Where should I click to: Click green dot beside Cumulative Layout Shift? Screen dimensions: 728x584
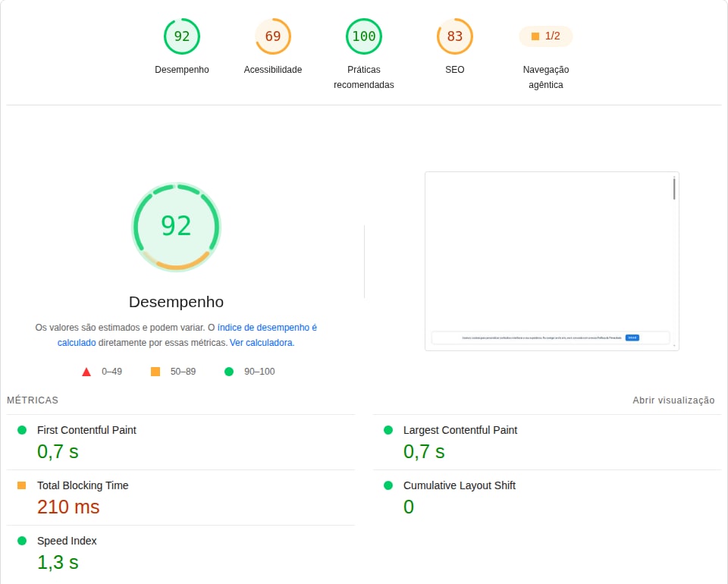pos(388,485)
